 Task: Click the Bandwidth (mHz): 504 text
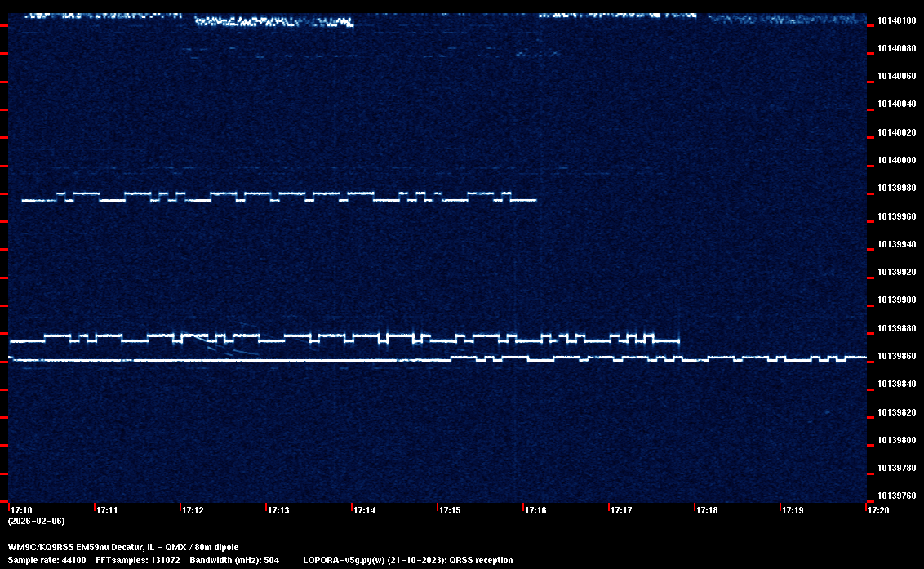(x=234, y=560)
